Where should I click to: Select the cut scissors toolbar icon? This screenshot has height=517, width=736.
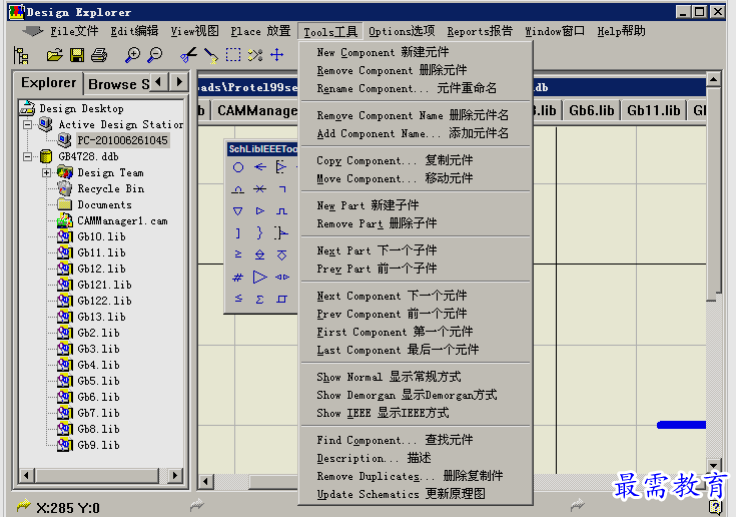tap(188, 55)
